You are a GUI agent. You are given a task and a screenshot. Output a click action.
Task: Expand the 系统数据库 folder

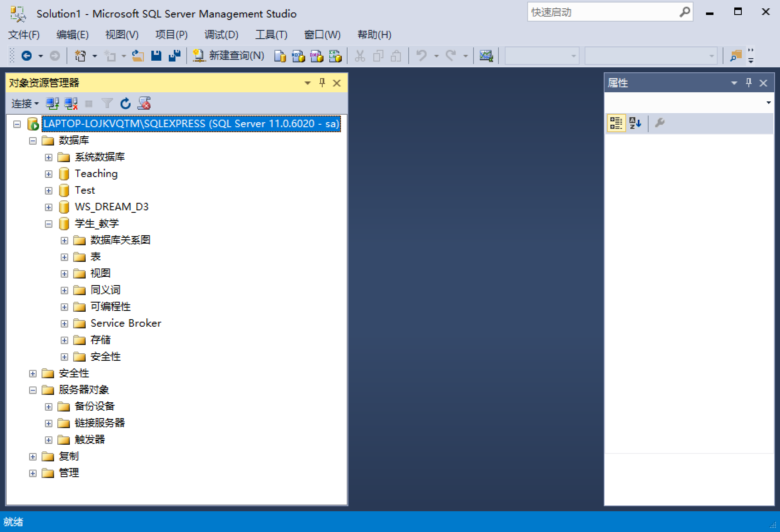pos(49,158)
